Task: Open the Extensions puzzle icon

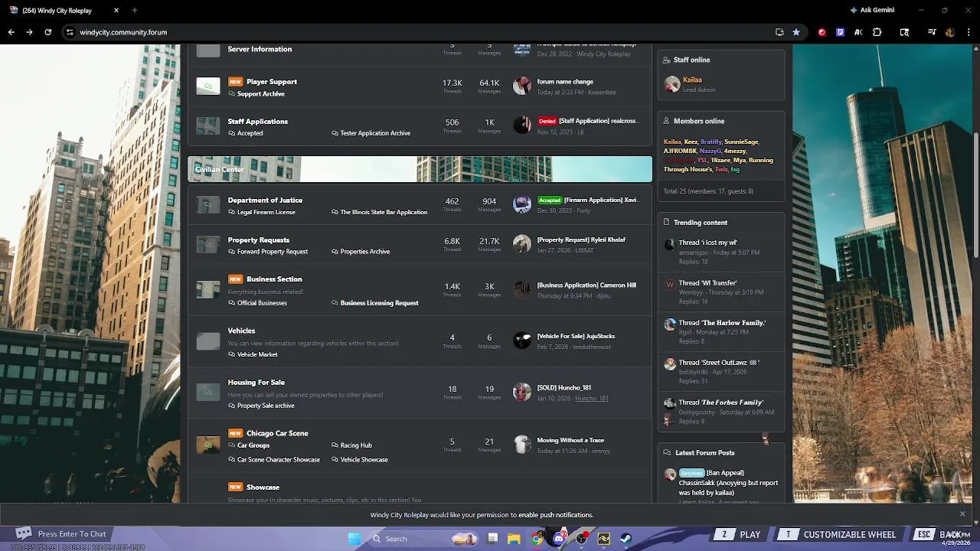Action: [x=877, y=32]
